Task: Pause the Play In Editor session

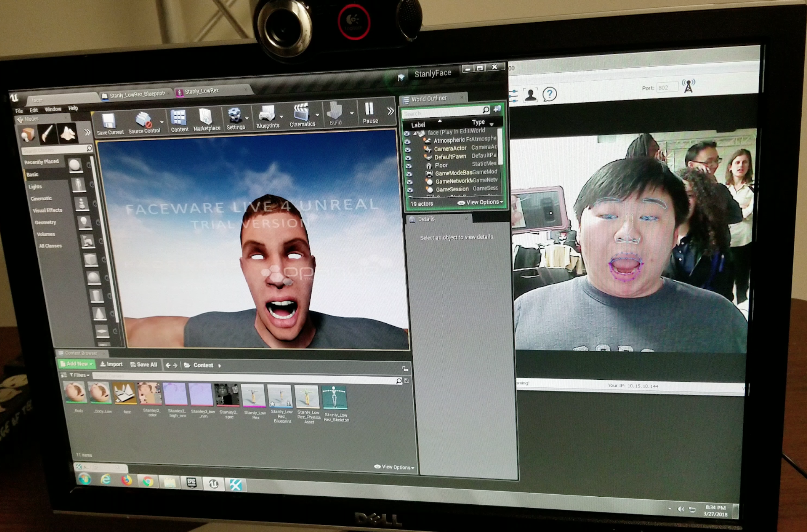Action: point(370,113)
